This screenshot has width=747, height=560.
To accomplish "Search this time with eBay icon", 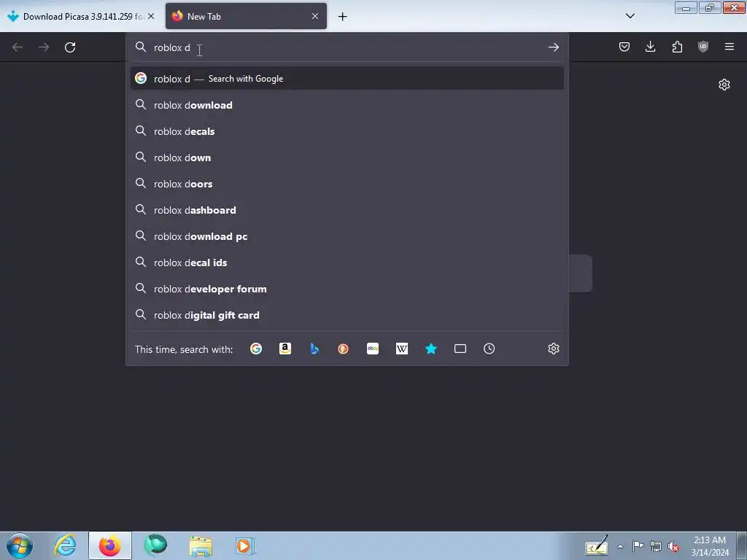I will pos(373,349).
